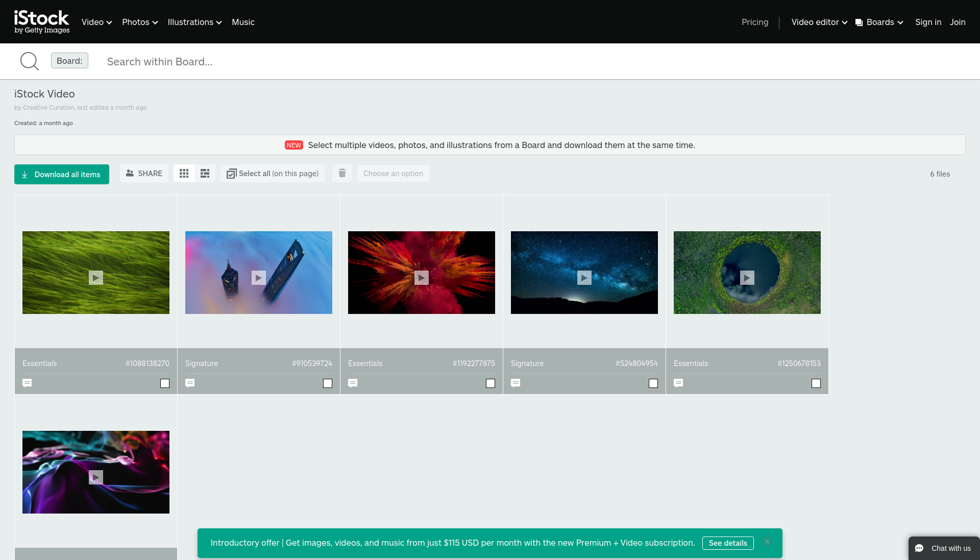Open the Pricing page

pos(755,22)
